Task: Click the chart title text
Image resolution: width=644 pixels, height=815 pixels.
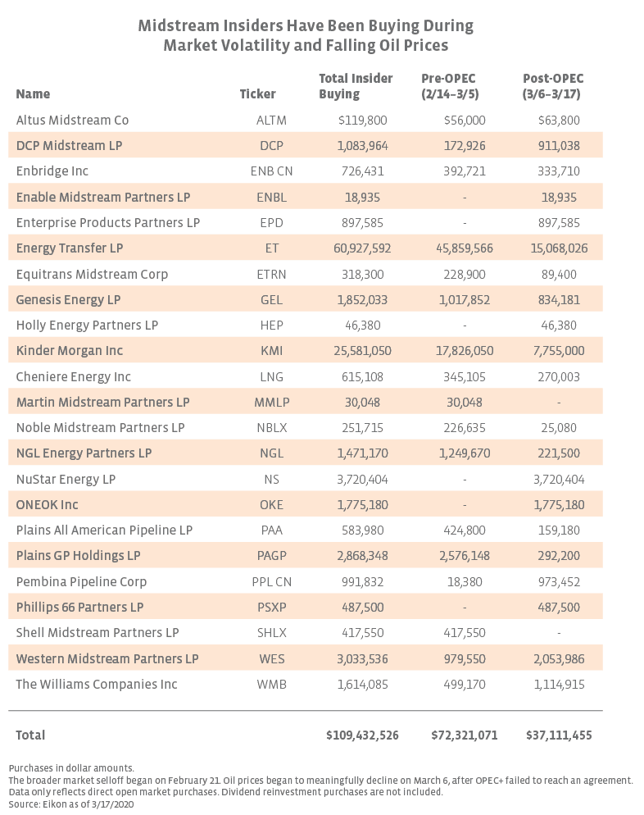Action: 306,35
